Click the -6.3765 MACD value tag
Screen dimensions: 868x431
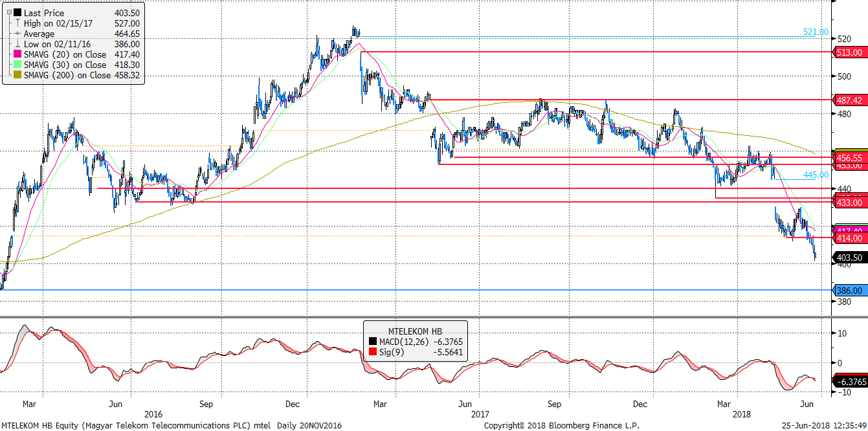coord(849,382)
